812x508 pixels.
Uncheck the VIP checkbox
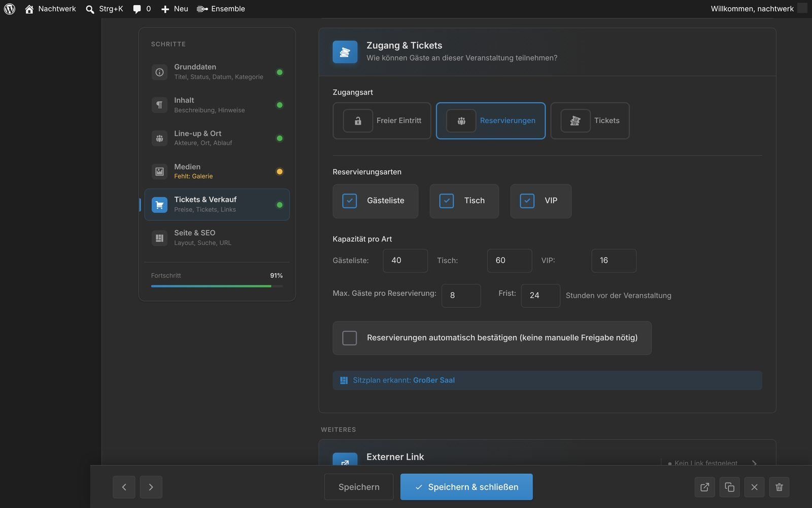tap(527, 201)
